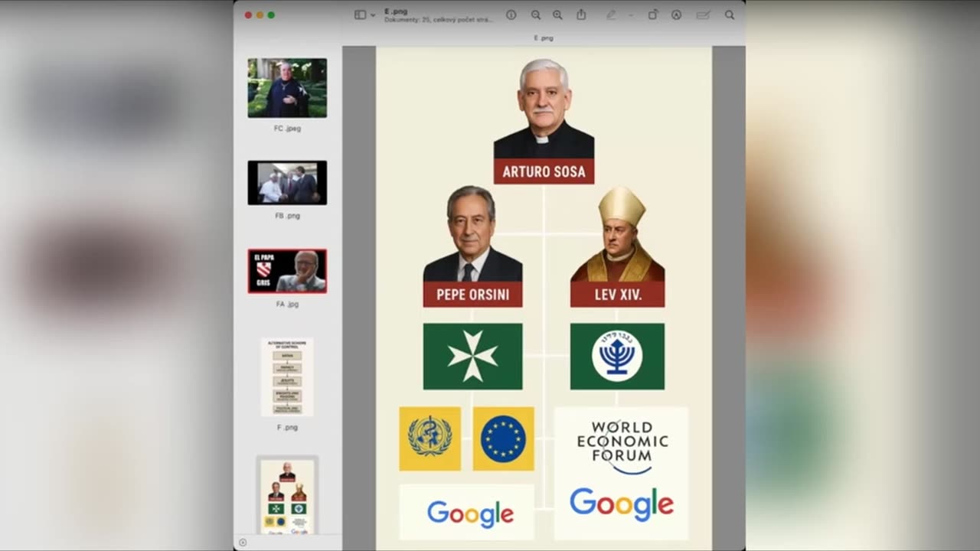The height and width of the screenshot is (551, 980).
Task: Click the European Union stars emblem
Action: (x=503, y=439)
